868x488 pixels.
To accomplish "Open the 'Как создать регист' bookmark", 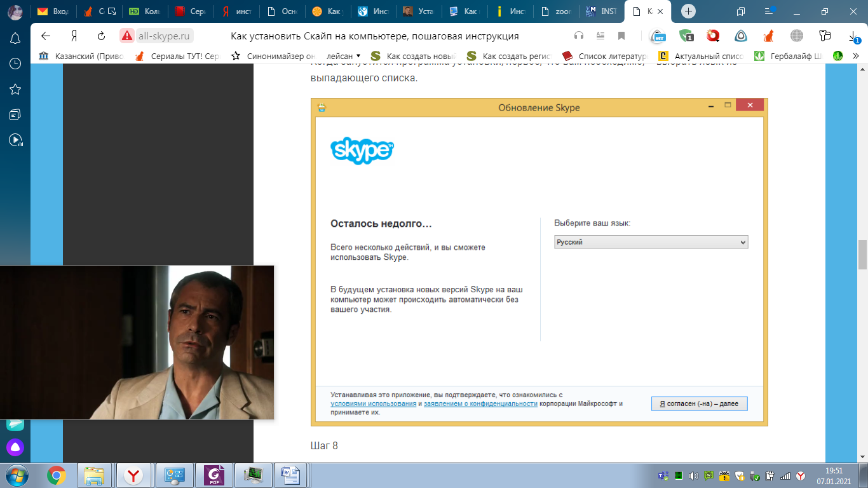I will pos(509,56).
